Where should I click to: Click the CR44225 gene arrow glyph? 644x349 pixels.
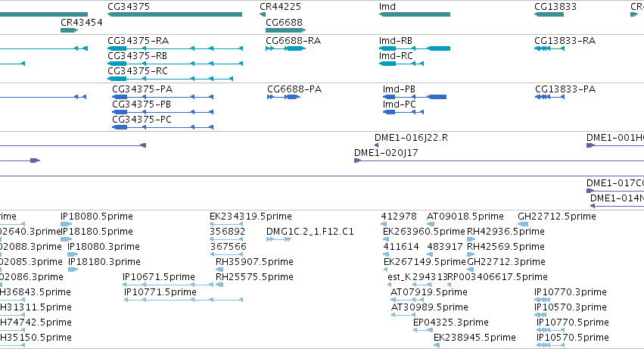tap(263, 14)
